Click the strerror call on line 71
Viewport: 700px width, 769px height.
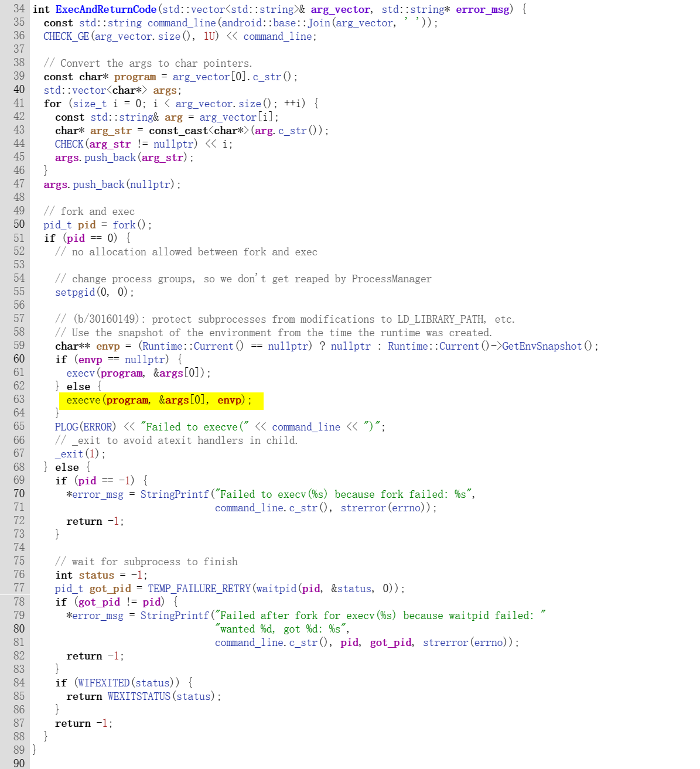[363, 508]
